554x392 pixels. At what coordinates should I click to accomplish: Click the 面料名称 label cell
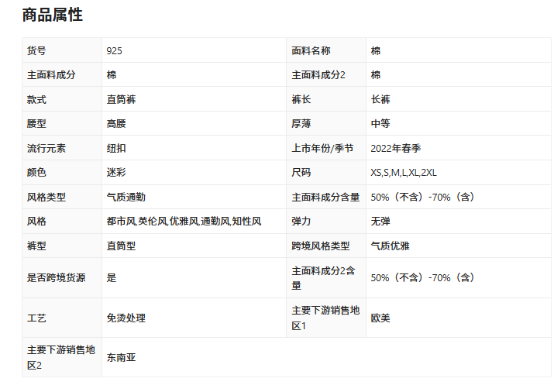pyautogui.click(x=311, y=51)
